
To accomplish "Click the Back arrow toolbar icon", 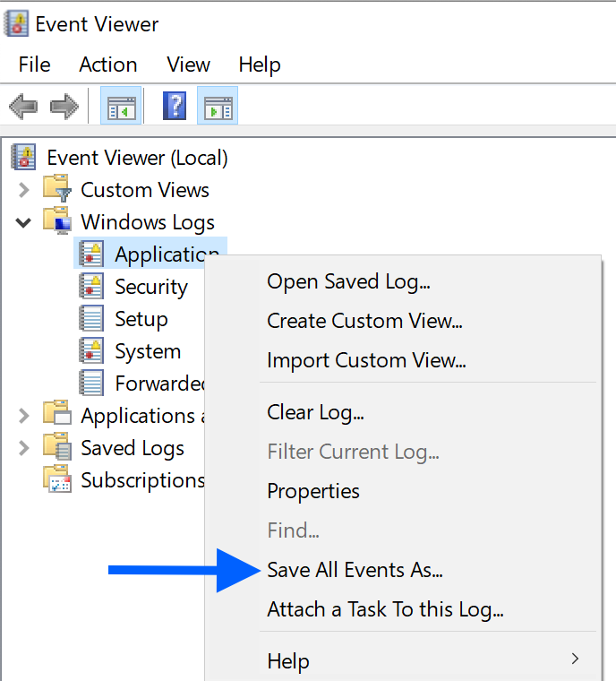I will coord(23,108).
